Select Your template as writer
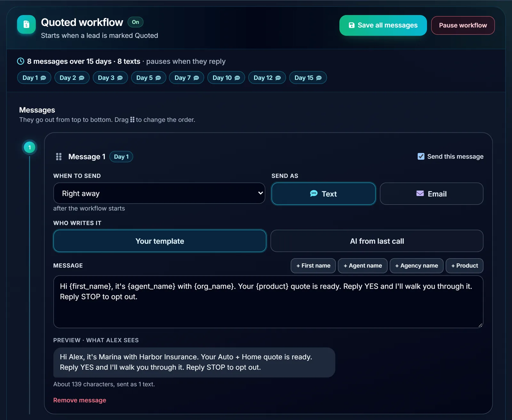512x420 pixels. point(160,241)
